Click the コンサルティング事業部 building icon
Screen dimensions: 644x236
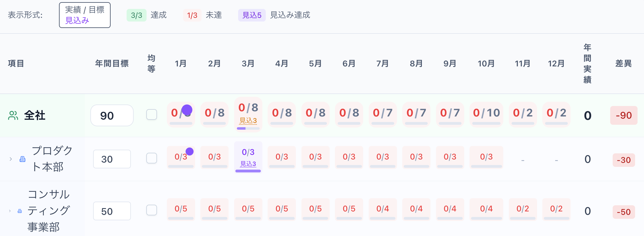click(20, 211)
